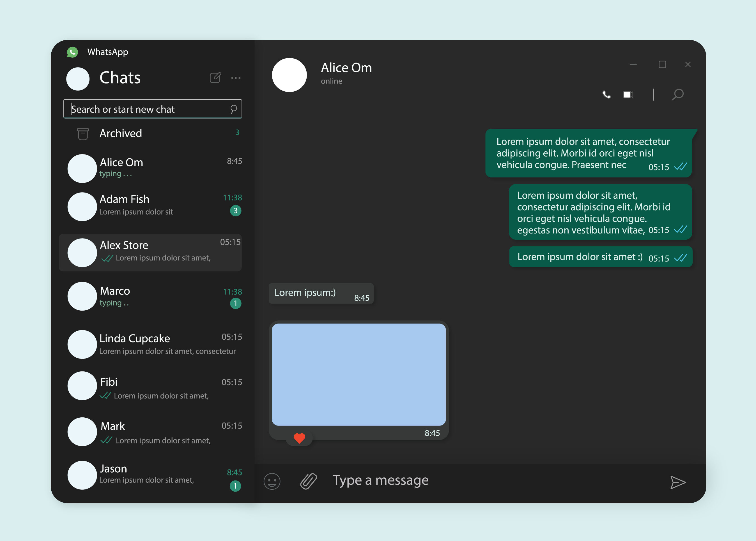Open the emoji picker
Screen dimensions: 756x541
[272, 481]
